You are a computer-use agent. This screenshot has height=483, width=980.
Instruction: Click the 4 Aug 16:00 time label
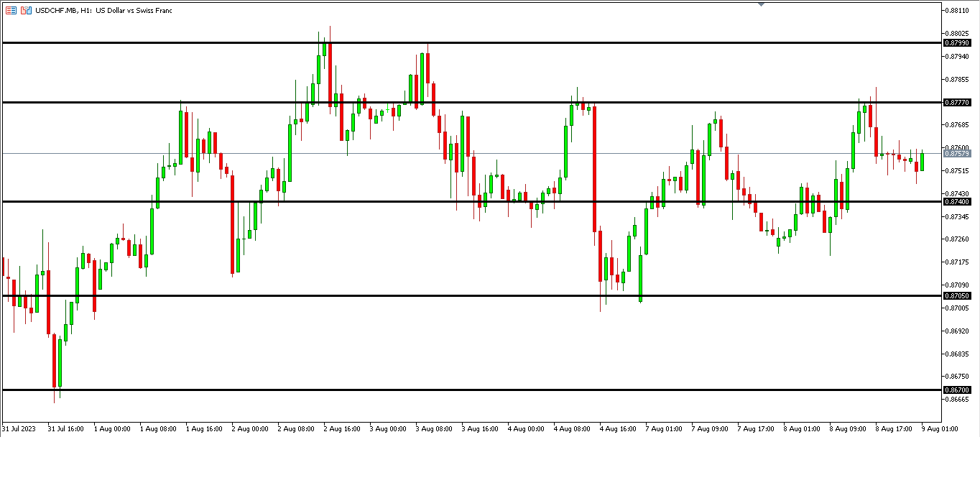coord(618,429)
